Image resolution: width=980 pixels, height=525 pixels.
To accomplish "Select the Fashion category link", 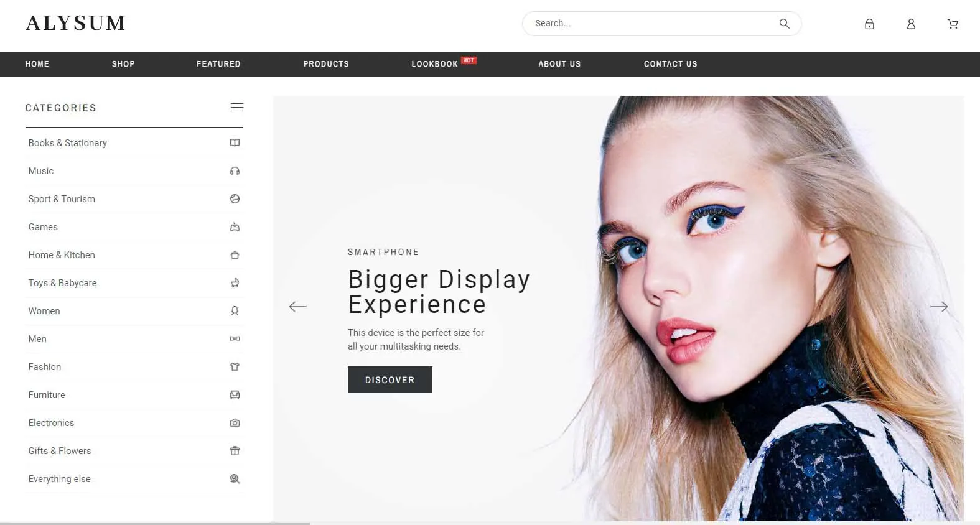I will [45, 367].
